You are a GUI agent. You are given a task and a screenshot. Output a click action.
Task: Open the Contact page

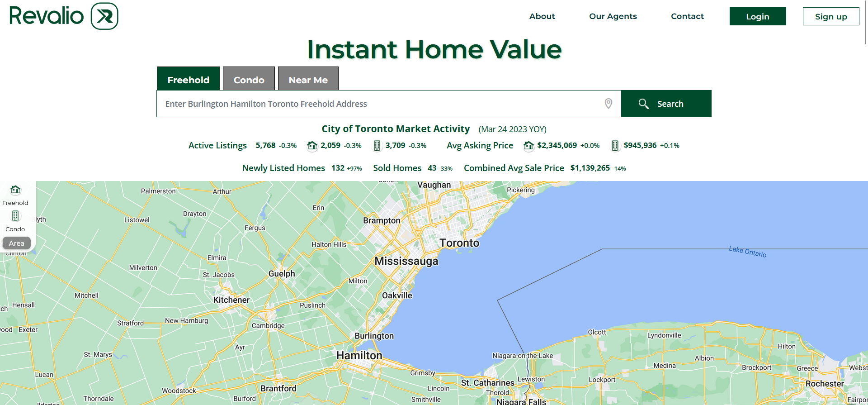[687, 16]
